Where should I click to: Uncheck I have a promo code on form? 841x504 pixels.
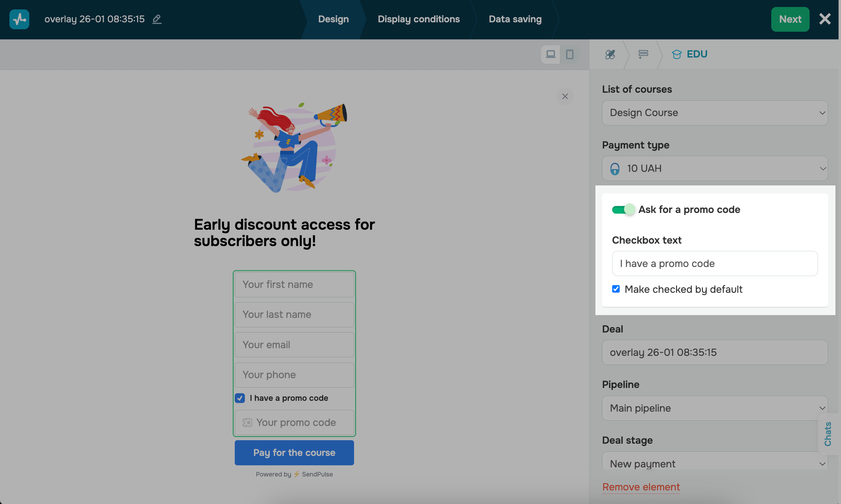240,398
